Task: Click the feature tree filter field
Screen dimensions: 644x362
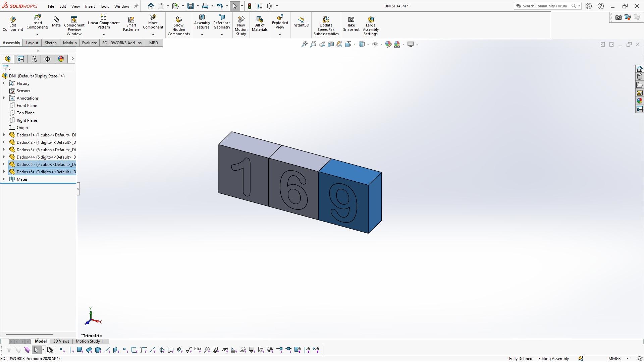Action: [43, 68]
